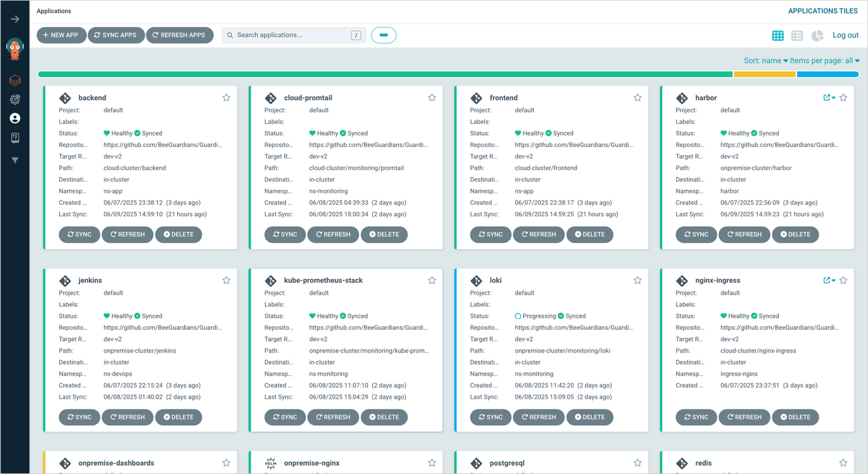The width and height of the screenshot is (868, 474).
Task: Open Documentation via the book sidebar icon
Action: pyautogui.click(x=15, y=138)
